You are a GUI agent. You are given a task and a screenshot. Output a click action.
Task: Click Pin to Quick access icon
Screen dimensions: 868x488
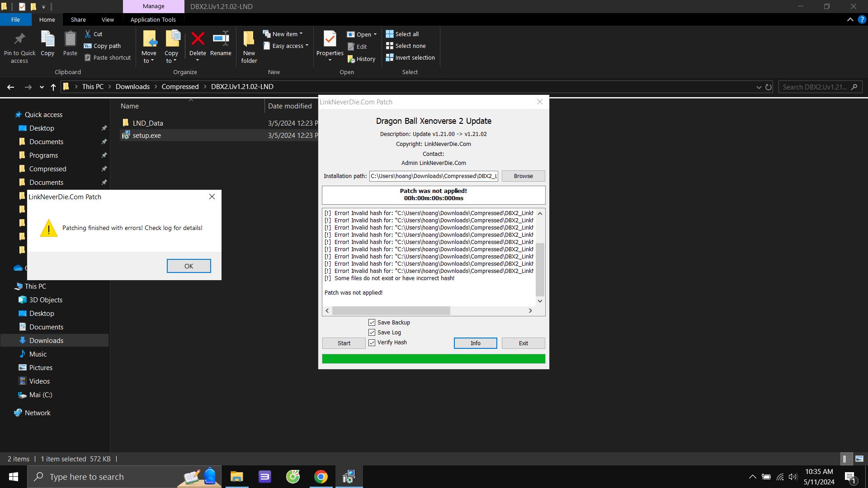click(x=19, y=40)
